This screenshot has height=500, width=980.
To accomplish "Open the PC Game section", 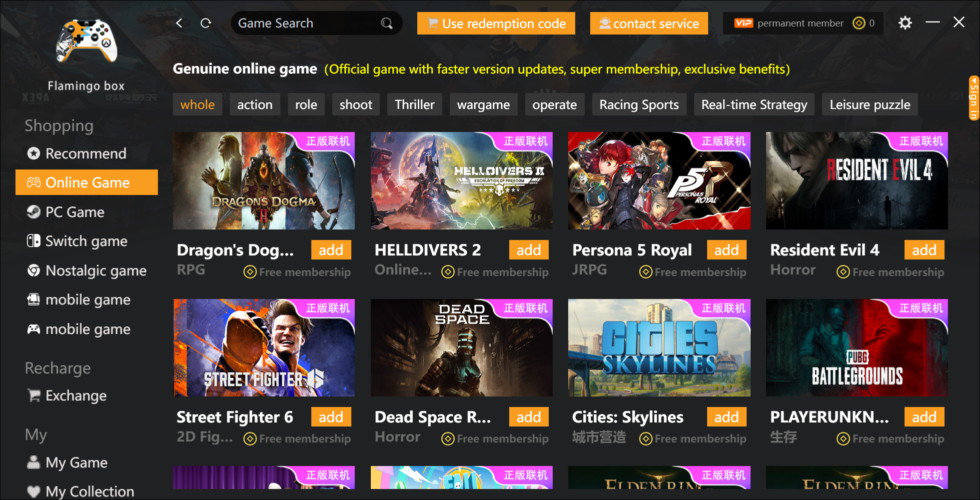I will coord(86,212).
